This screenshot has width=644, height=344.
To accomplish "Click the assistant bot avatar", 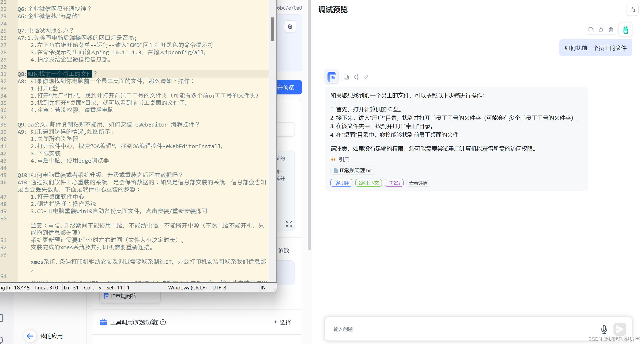I will coord(332,77).
